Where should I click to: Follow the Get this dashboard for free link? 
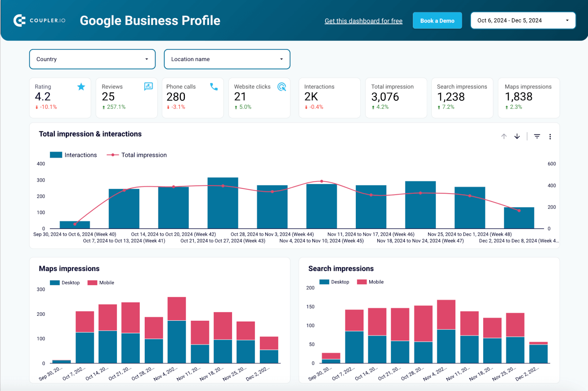pyautogui.click(x=363, y=21)
